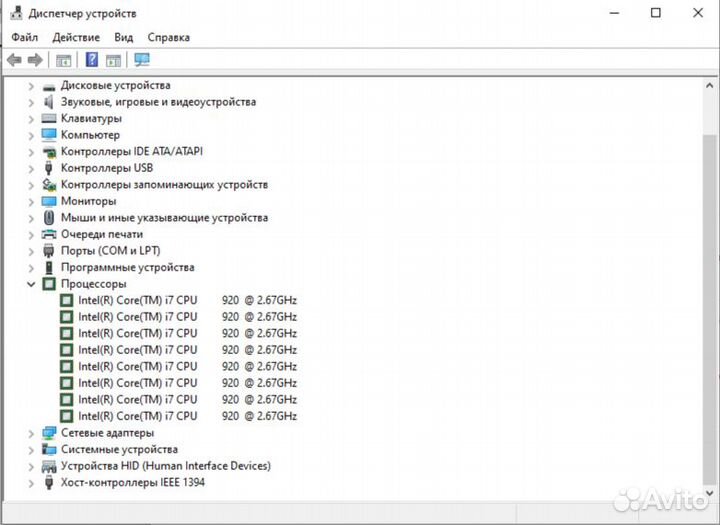Viewport: 720px width, 525px height.
Task: Minimize the Диспетчер устройств window
Action: 614,13
